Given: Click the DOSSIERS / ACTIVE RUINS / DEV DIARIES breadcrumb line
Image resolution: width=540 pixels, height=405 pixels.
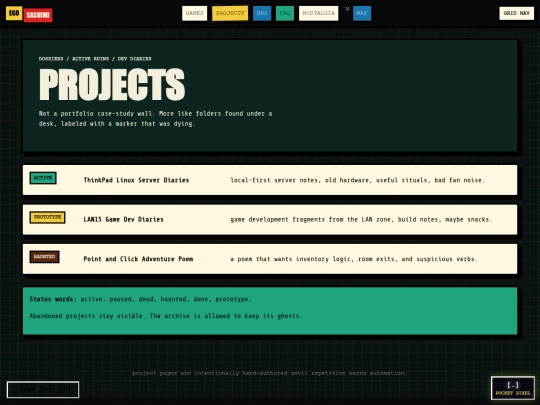Looking at the screenshot, I should (x=95, y=59).
